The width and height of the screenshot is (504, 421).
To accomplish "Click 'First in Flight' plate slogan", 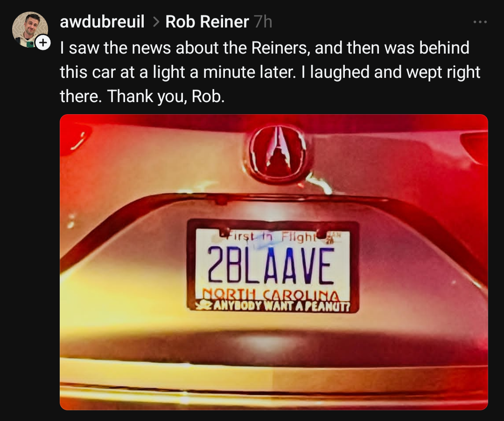I will tap(270, 237).
